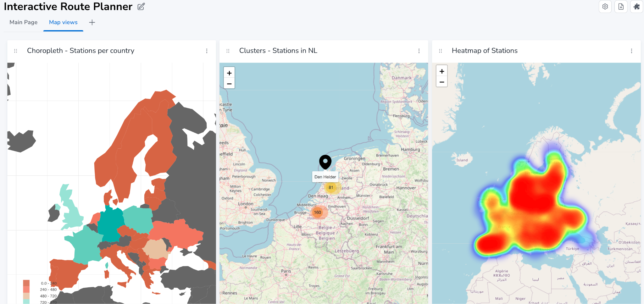This screenshot has width=644, height=304.
Task: Click the Interactive Route Planner heading
Action: coord(68,7)
